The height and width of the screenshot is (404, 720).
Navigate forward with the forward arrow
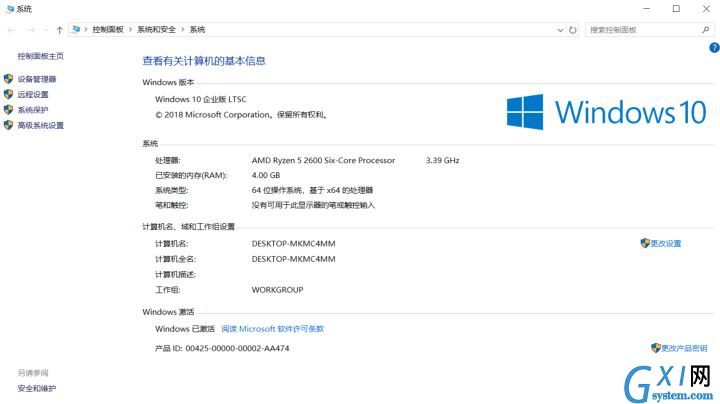tap(31, 30)
